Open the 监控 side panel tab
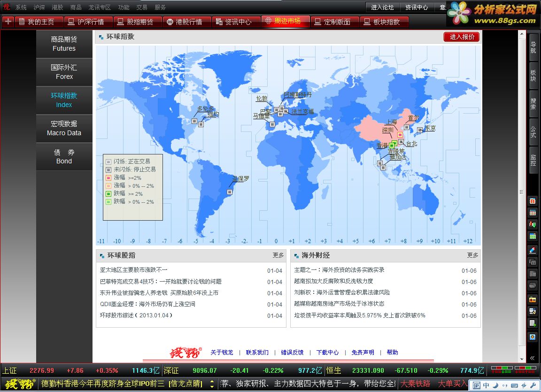This screenshot has height=392, width=541. tap(533, 160)
